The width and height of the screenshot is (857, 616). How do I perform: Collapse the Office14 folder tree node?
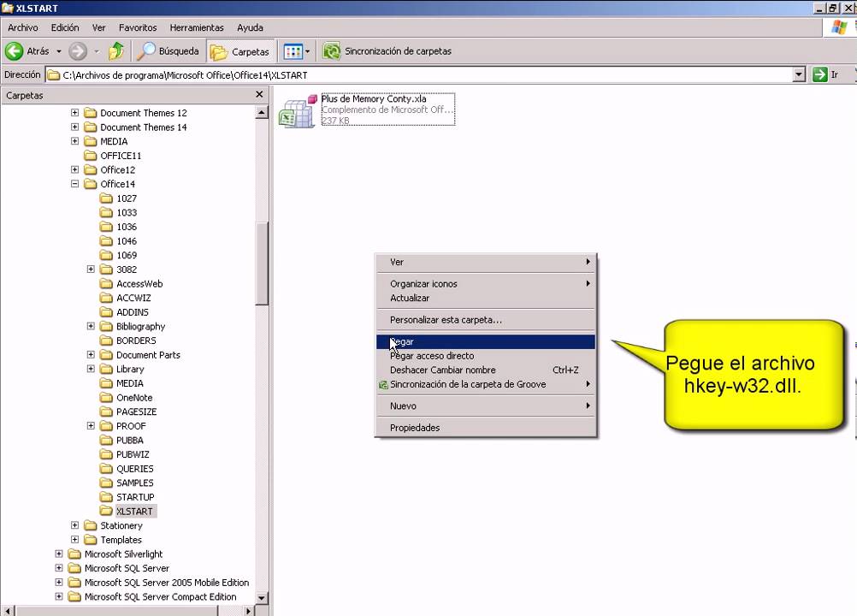(x=75, y=184)
